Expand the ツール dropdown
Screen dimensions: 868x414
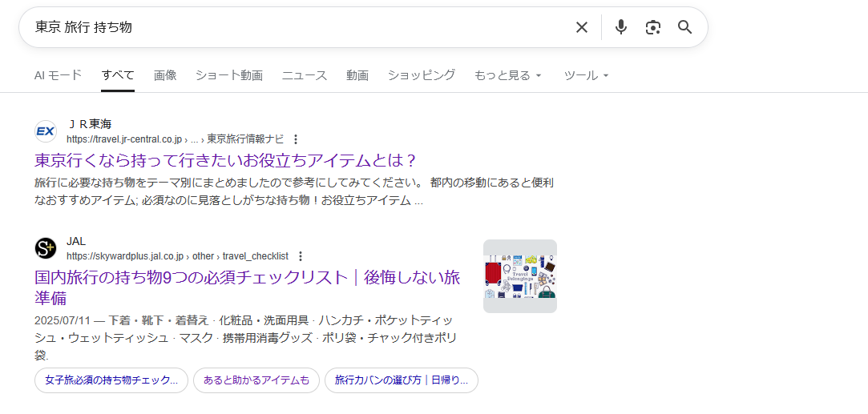pos(587,75)
